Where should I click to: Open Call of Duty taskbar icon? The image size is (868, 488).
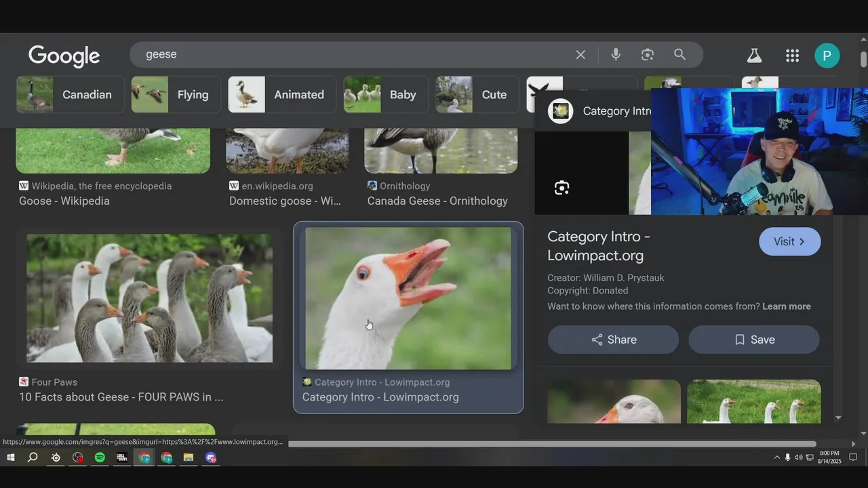point(122,457)
